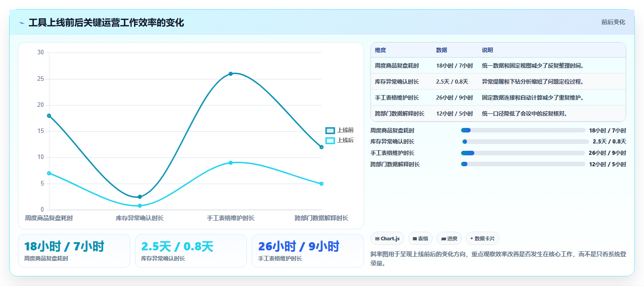Screen dimensions: 644x286
Task: Click table value 12小时 / 5小时
Action: pyautogui.click(x=455, y=114)
